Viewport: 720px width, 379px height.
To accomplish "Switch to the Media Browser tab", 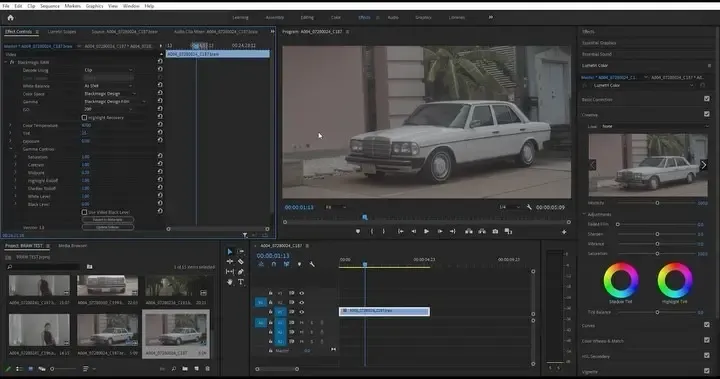I will pyautogui.click(x=73, y=246).
